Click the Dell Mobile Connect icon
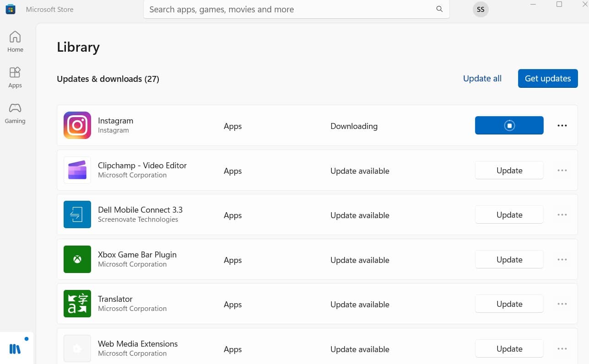The width and height of the screenshot is (589, 364). coord(77,214)
